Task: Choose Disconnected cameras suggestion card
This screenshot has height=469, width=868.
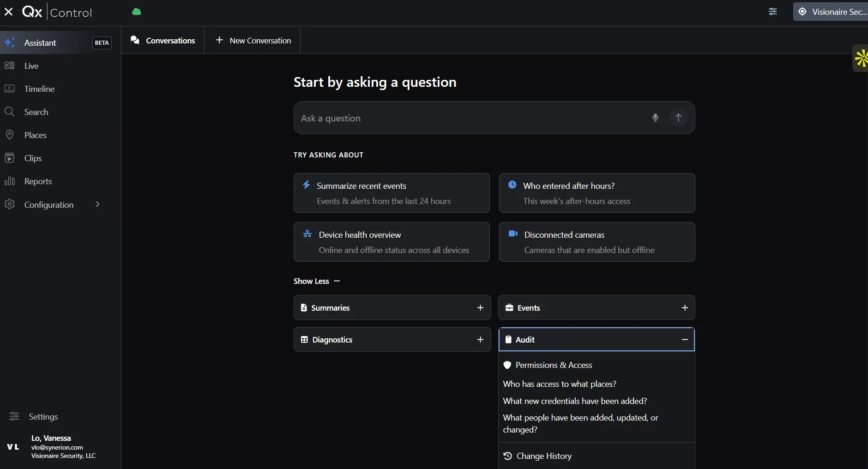Action: point(597,242)
